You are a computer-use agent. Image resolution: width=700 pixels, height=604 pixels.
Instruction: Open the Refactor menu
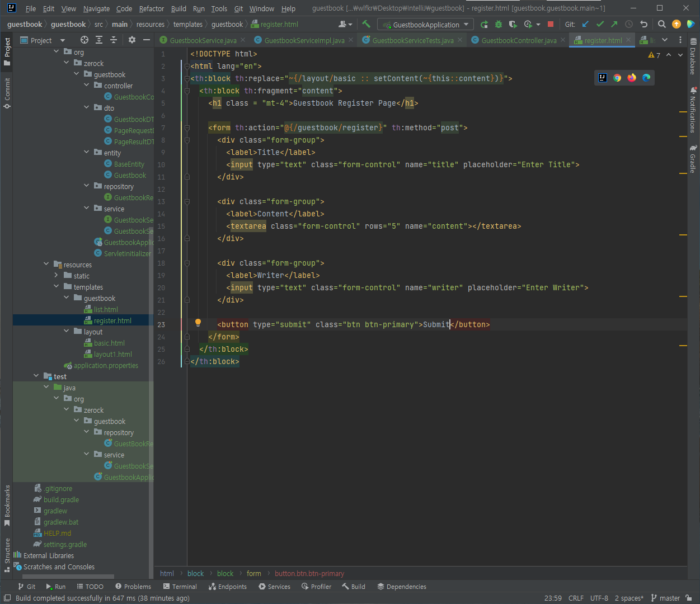click(152, 8)
